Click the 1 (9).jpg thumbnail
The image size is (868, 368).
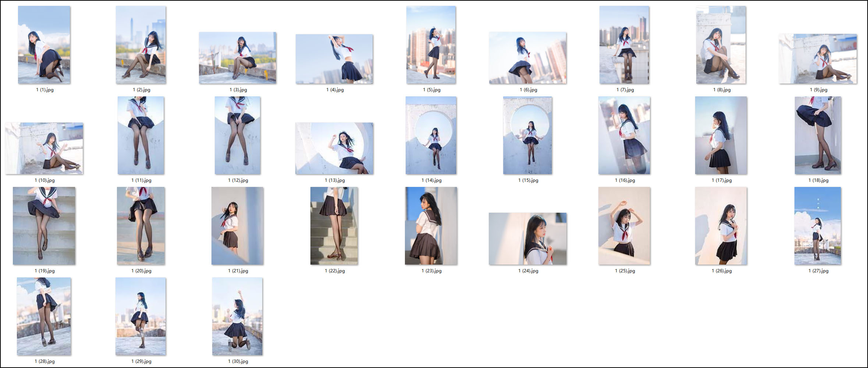pyautogui.click(x=818, y=59)
